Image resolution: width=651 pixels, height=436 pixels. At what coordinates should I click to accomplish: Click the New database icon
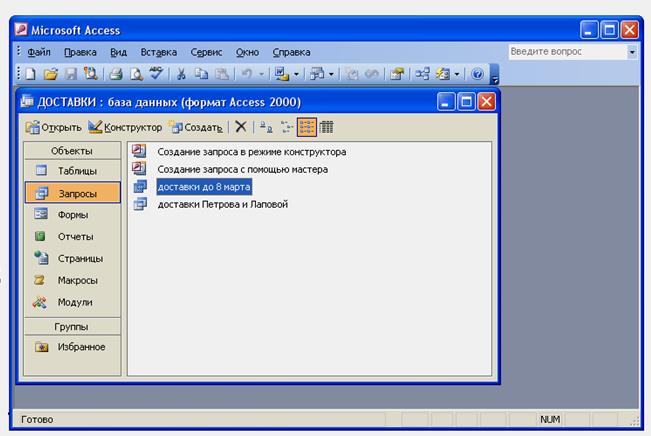(x=30, y=74)
